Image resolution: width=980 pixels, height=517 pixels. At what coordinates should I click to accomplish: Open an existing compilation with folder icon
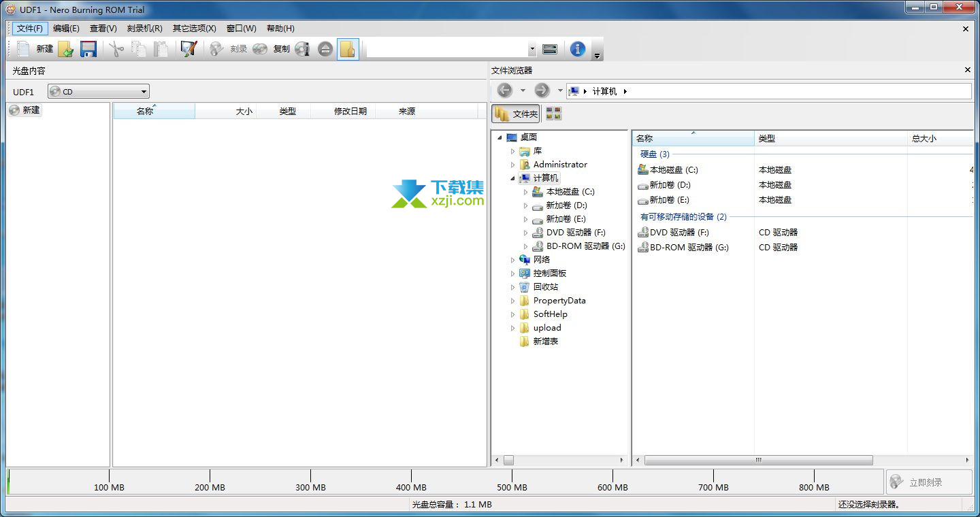coord(66,49)
